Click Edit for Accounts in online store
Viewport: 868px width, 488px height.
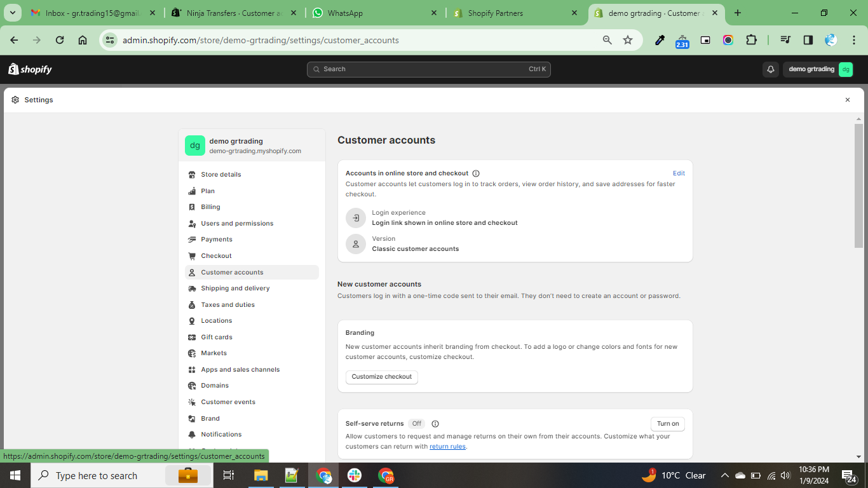pos(679,173)
